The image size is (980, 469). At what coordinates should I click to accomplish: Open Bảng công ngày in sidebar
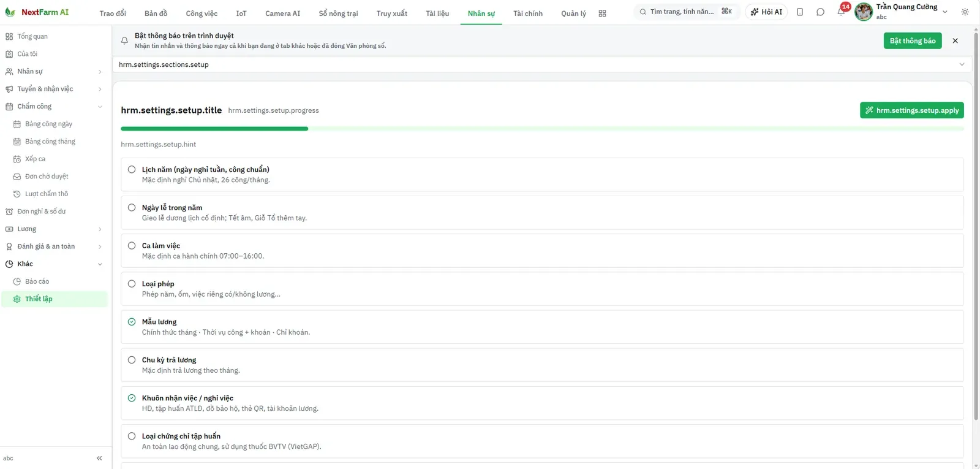(x=54, y=124)
